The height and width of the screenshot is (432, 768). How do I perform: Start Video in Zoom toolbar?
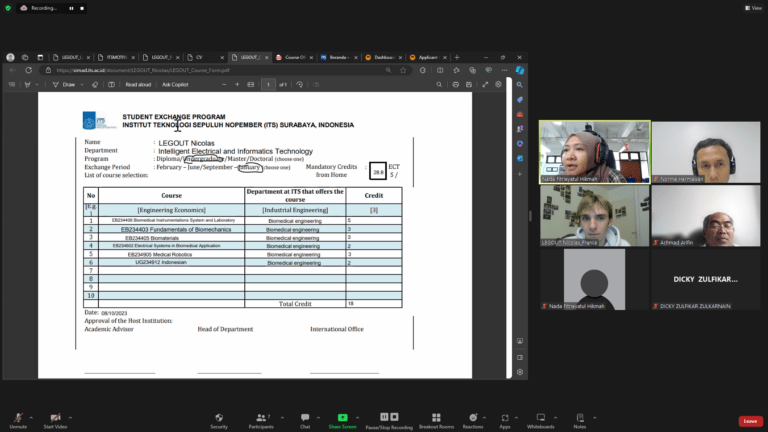pos(55,417)
